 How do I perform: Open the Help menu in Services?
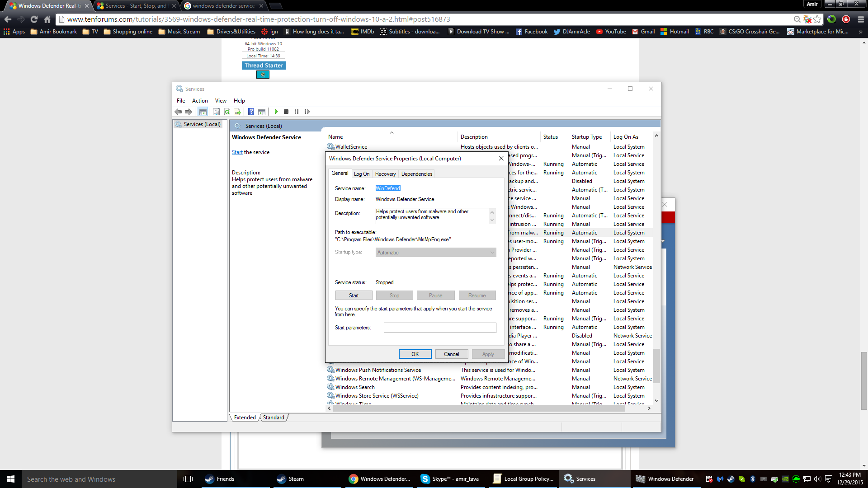[239, 101]
